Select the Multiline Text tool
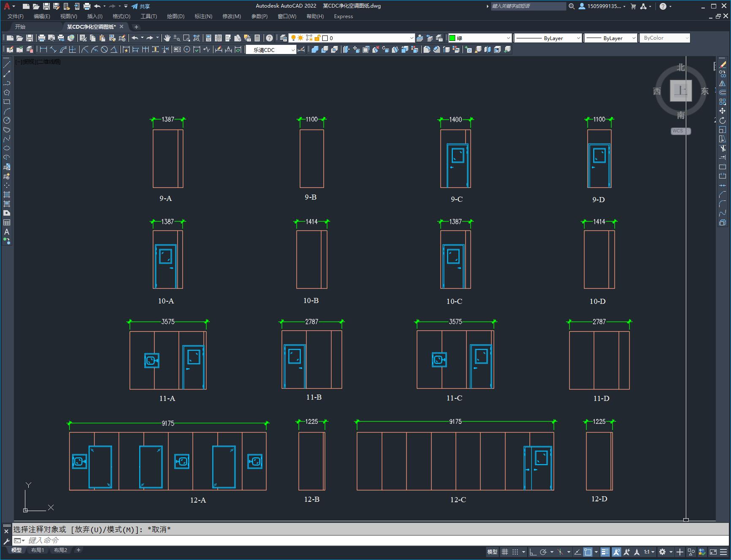This screenshot has width=731, height=560. click(7, 232)
